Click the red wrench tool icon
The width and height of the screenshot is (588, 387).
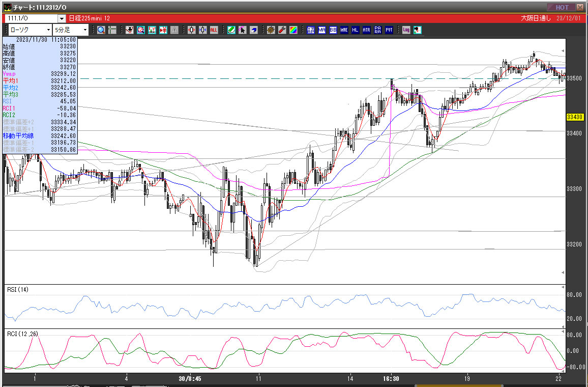[x=282, y=30]
